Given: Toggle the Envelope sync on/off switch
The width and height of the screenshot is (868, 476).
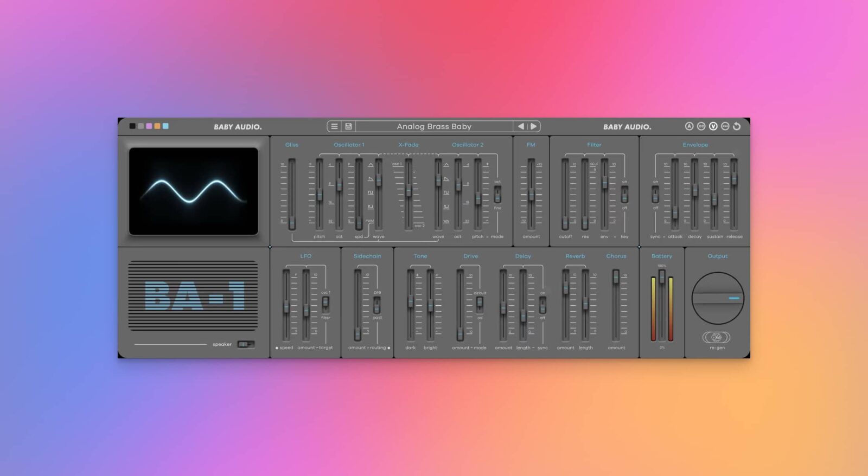Looking at the screenshot, I should click(x=655, y=194).
